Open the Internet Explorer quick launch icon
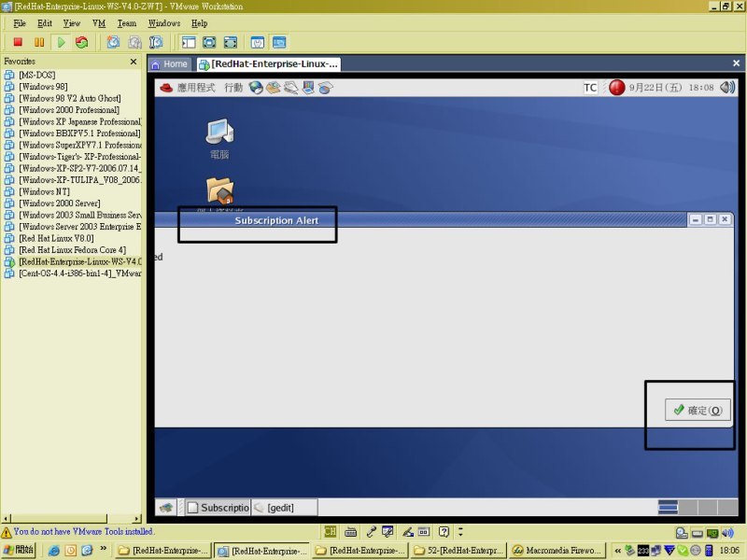This screenshot has height=560, width=747. [54, 551]
